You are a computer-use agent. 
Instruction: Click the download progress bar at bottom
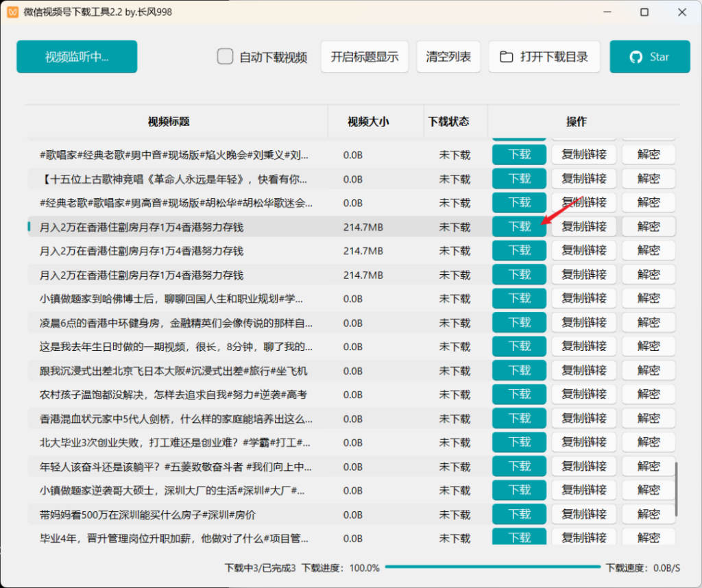tap(492, 567)
